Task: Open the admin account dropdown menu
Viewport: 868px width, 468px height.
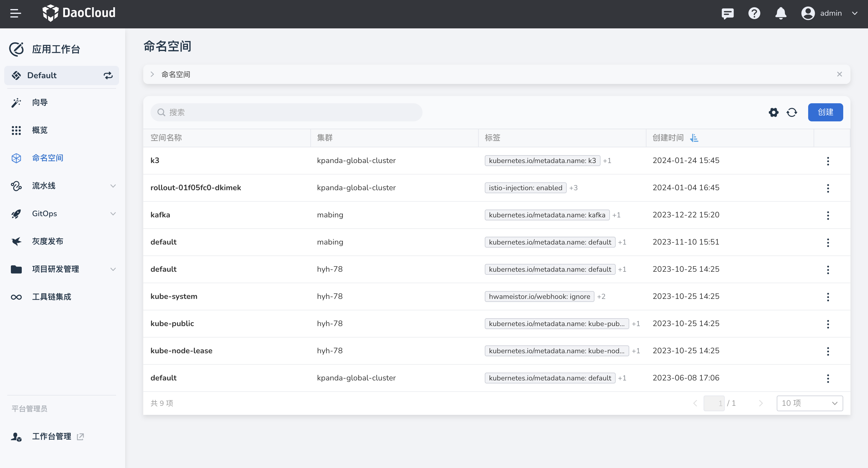Action: click(855, 13)
